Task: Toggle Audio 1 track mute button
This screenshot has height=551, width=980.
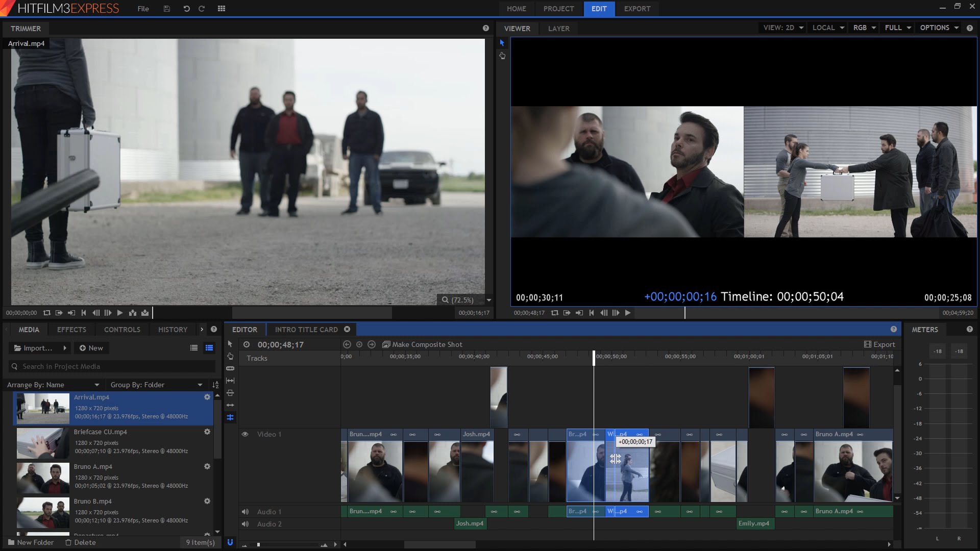Action: tap(244, 511)
